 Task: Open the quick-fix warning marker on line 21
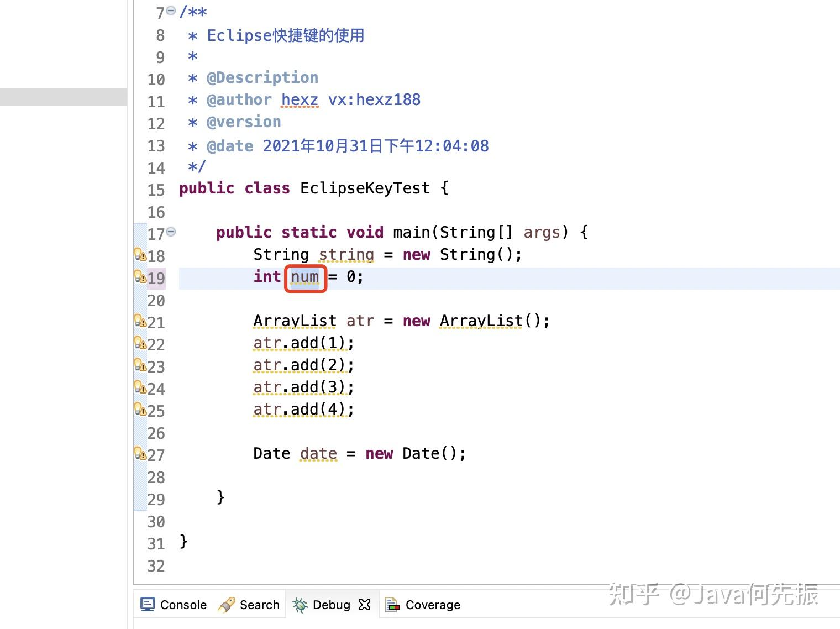(140, 321)
